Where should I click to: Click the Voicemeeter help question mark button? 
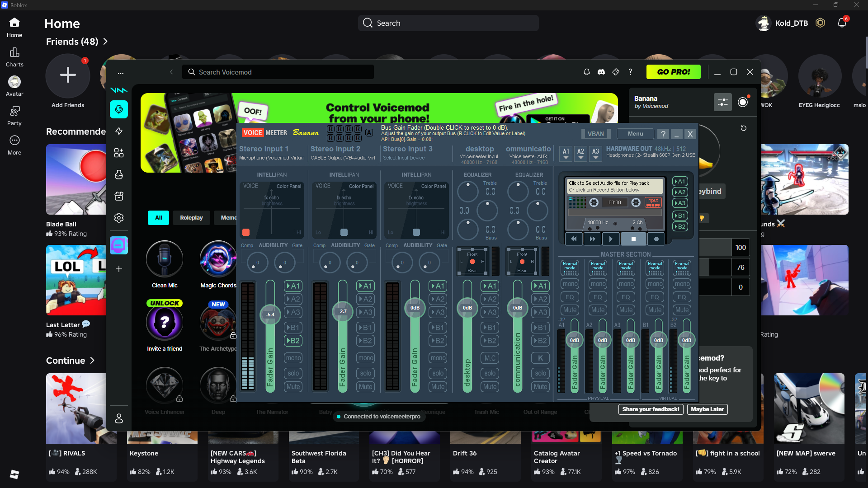click(663, 134)
